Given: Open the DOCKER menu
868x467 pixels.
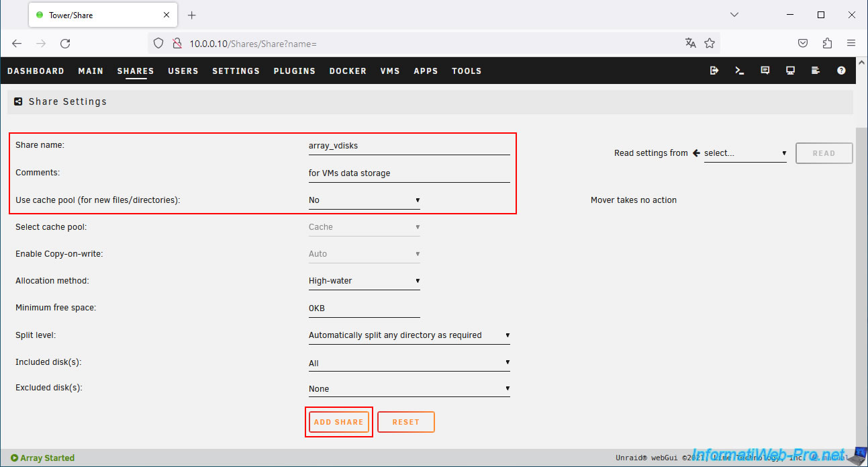Looking at the screenshot, I should click(x=348, y=71).
